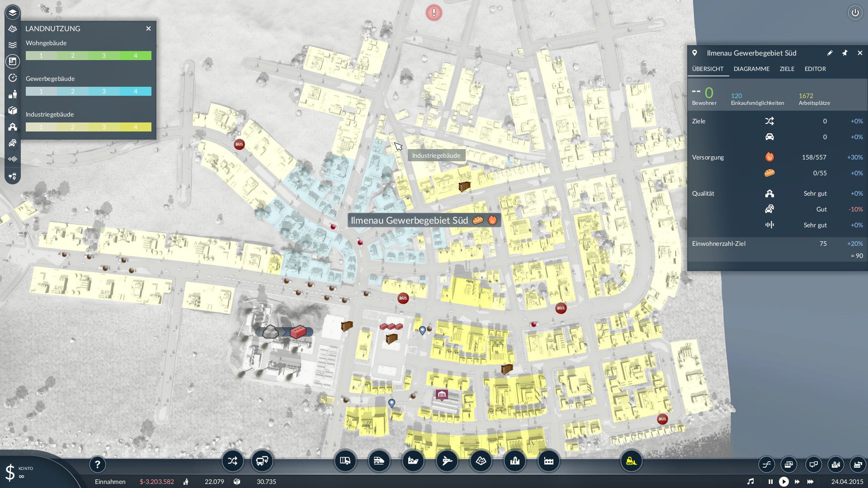Viewport: 868px width, 488px height.
Task: Click blue Gewerbegebäude level 3 swatch
Action: pyautogui.click(x=104, y=91)
